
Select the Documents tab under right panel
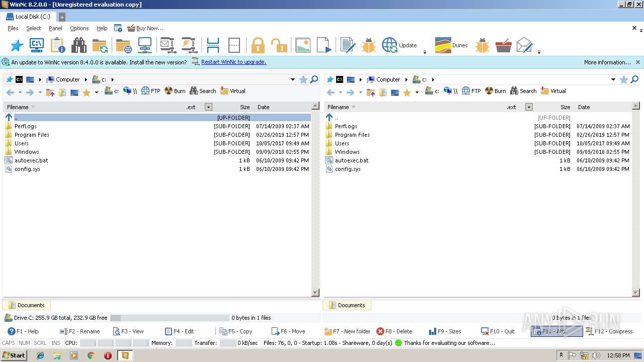click(x=347, y=305)
